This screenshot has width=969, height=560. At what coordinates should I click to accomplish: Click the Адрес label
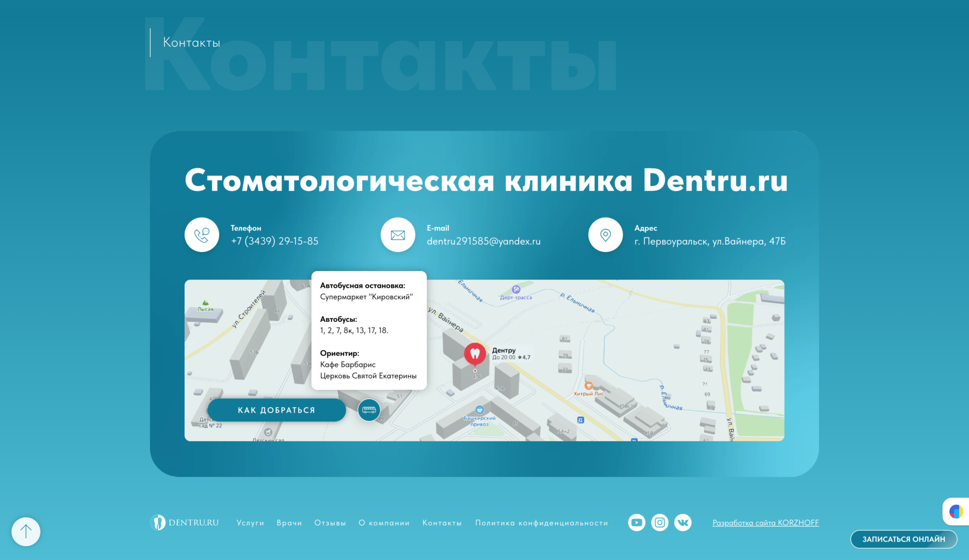[x=645, y=228]
